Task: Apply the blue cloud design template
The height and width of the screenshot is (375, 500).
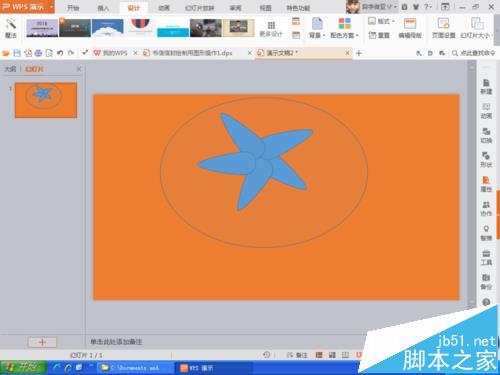Action: pos(108,28)
